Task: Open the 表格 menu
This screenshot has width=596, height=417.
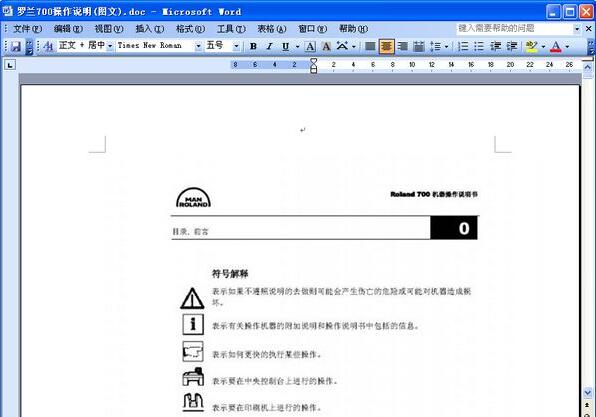Action: tap(272, 29)
